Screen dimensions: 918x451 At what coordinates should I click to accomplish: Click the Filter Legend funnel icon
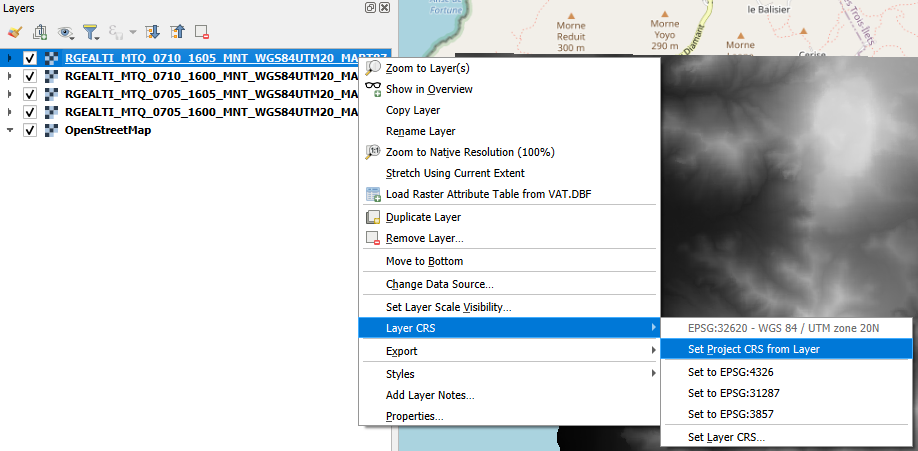pos(91,32)
